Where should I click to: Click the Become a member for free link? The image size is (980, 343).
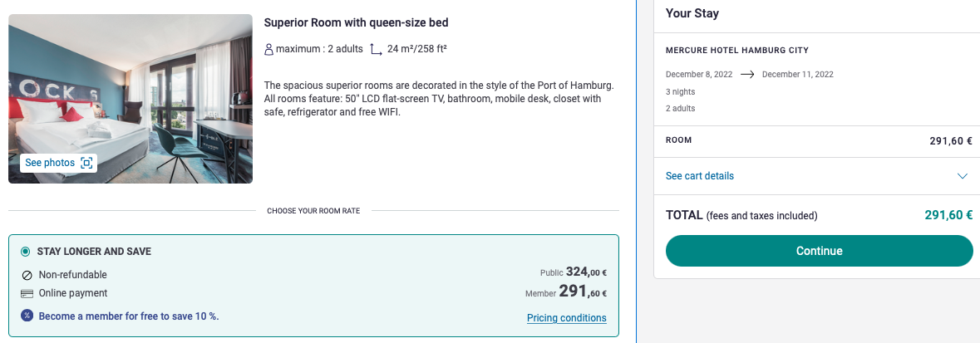tap(129, 316)
